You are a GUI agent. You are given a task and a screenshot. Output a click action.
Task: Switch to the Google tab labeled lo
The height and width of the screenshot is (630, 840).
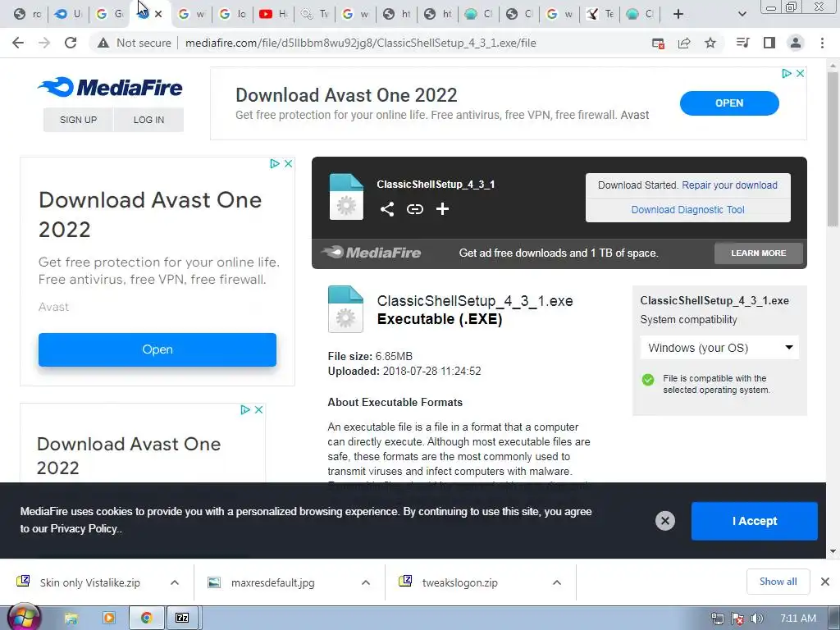[x=232, y=14]
